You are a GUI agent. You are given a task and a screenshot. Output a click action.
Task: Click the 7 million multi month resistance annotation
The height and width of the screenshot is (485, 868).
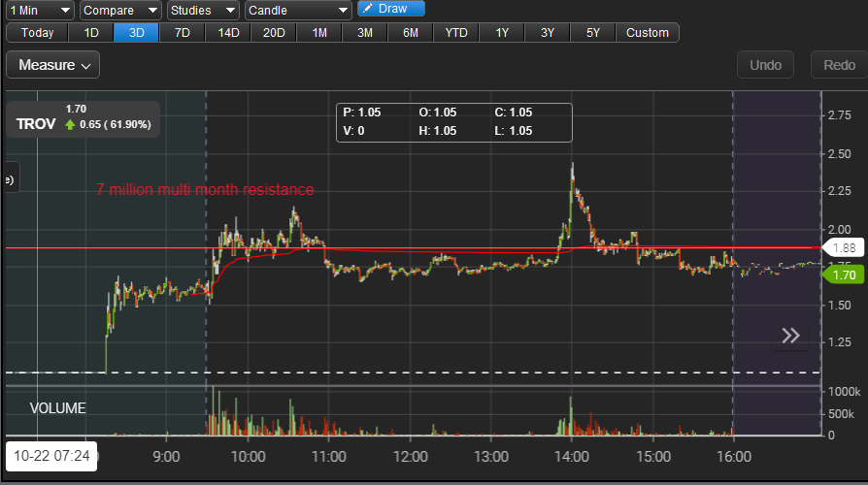tap(205, 190)
